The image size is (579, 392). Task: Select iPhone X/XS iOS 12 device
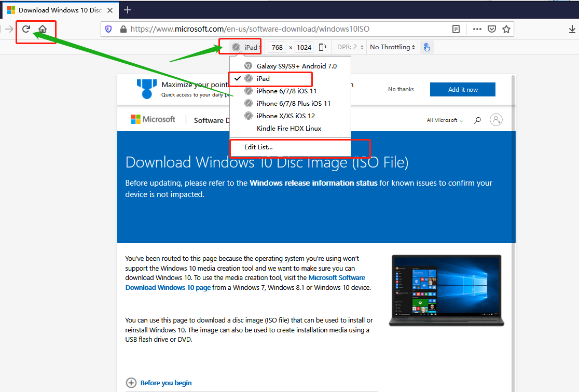290,116
